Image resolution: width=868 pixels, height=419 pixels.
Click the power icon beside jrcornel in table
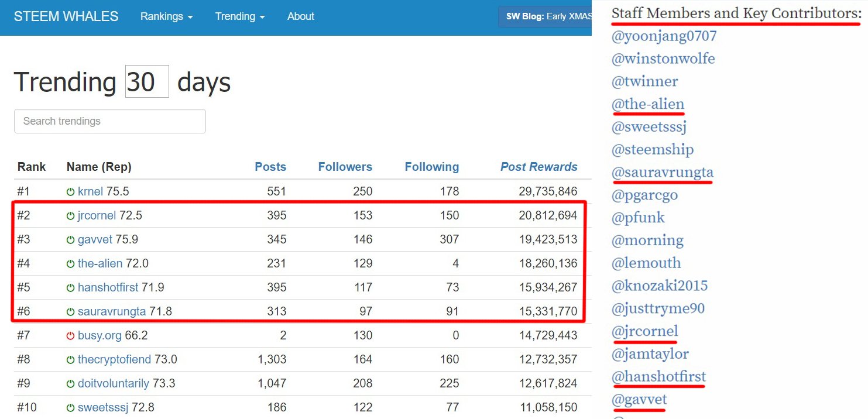pyautogui.click(x=71, y=215)
